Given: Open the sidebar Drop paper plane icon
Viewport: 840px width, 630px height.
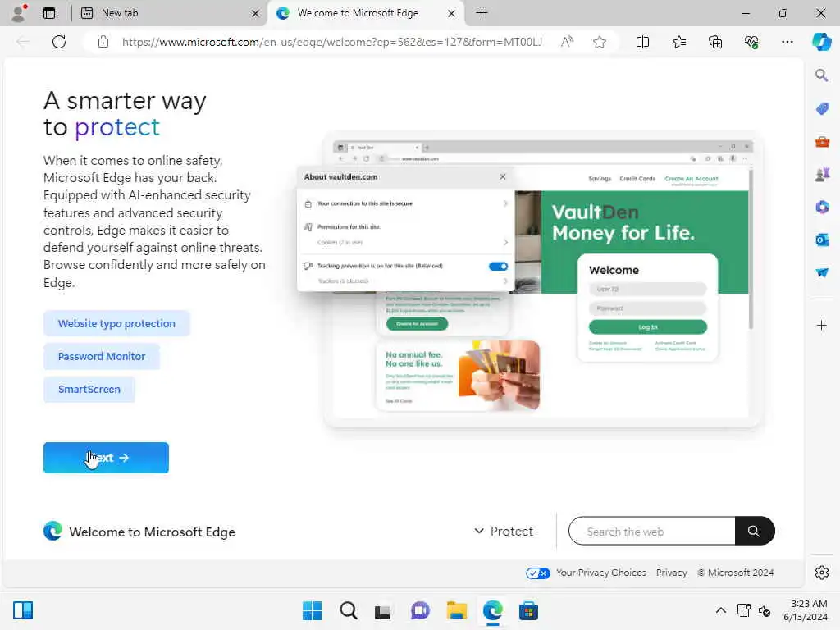Looking at the screenshot, I should click(x=822, y=272).
